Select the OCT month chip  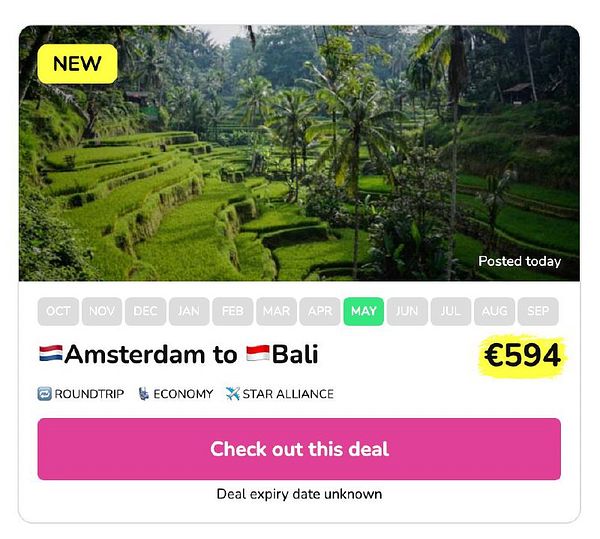(58, 311)
